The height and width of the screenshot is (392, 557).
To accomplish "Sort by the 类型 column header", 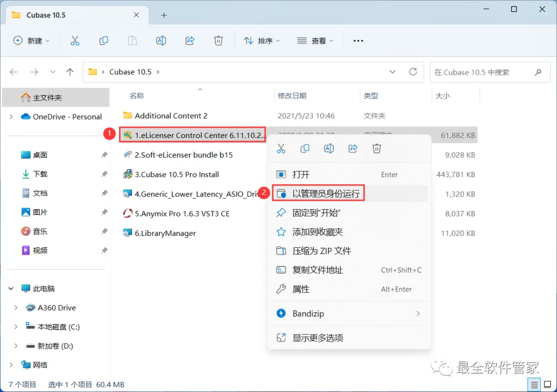I will 371,96.
